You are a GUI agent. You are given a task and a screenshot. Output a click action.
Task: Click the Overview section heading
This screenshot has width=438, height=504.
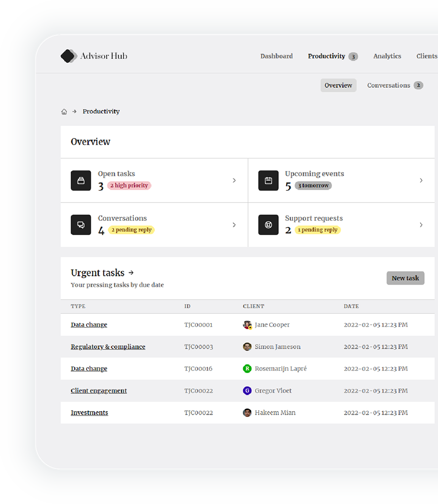pyautogui.click(x=90, y=142)
